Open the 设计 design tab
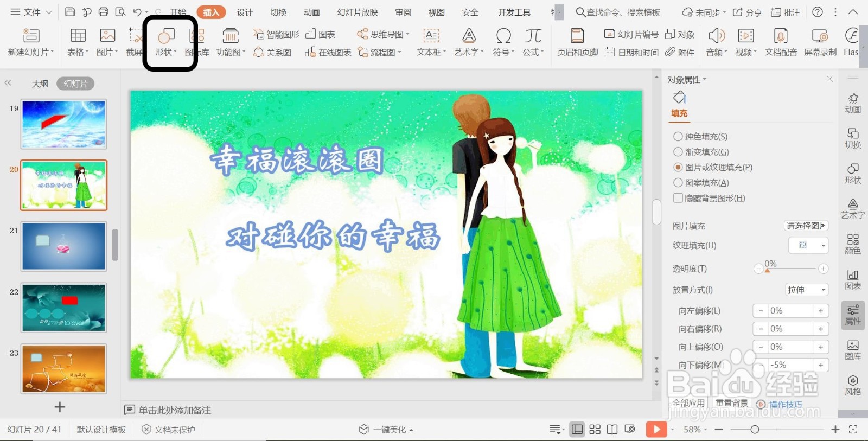868x441 pixels. click(245, 12)
